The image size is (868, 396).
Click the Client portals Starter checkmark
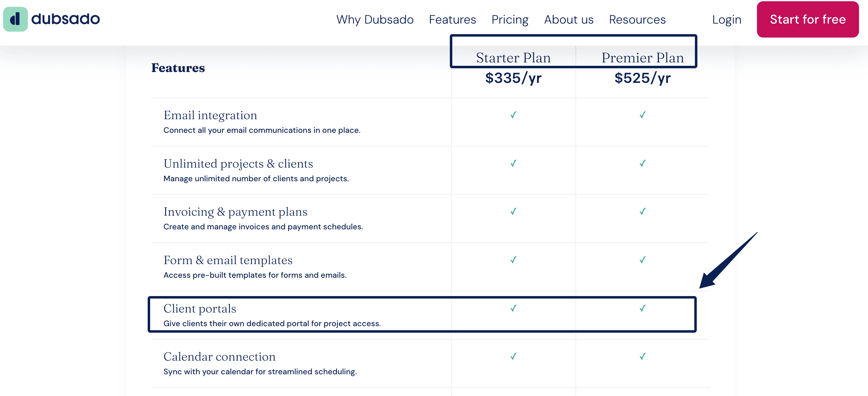pyautogui.click(x=513, y=308)
